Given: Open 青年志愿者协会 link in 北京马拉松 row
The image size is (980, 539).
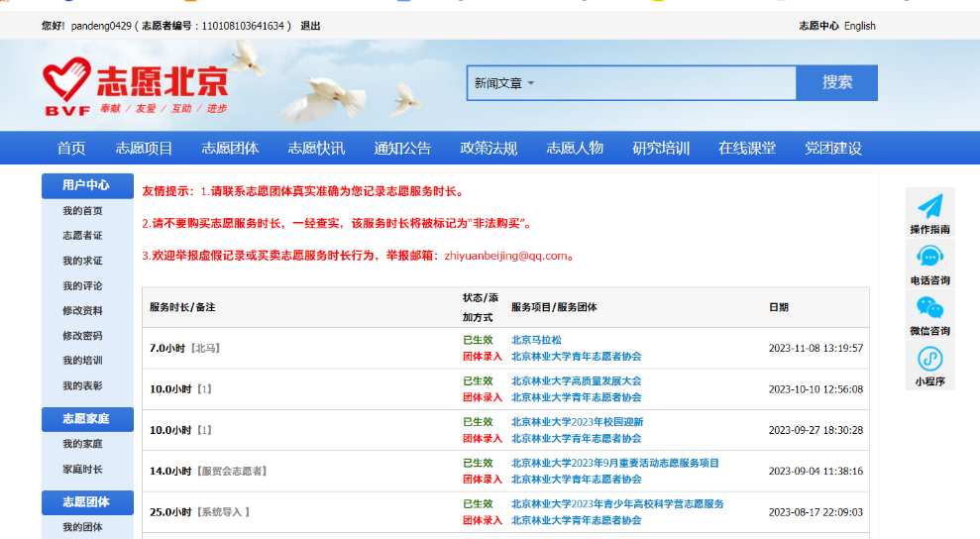Looking at the screenshot, I should click(577, 357).
